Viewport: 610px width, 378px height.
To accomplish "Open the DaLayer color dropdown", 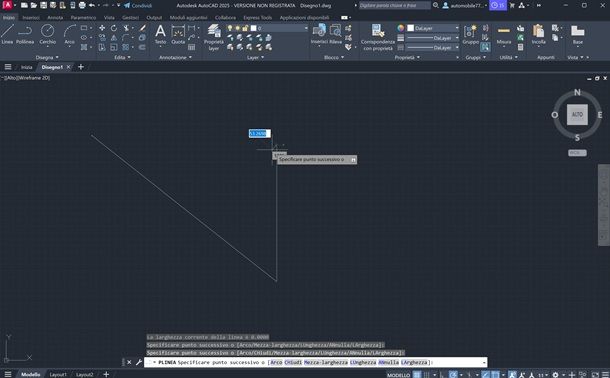I will [x=457, y=28].
